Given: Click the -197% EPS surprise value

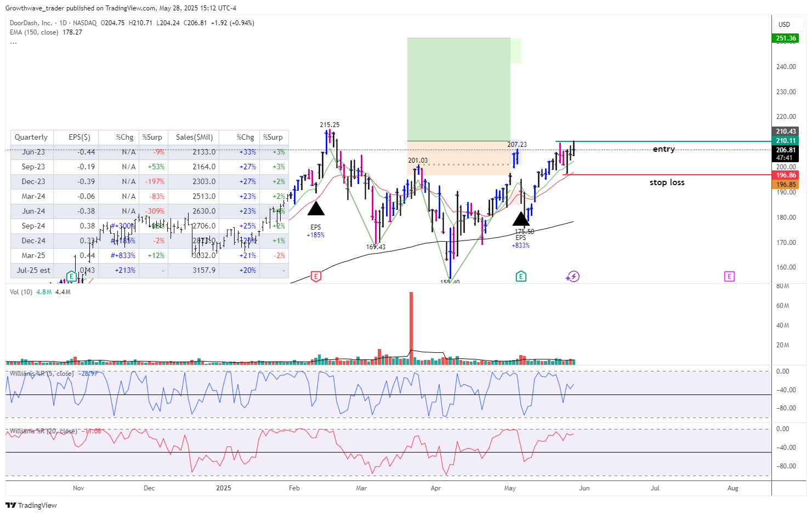Looking at the screenshot, I should (155, 181).
